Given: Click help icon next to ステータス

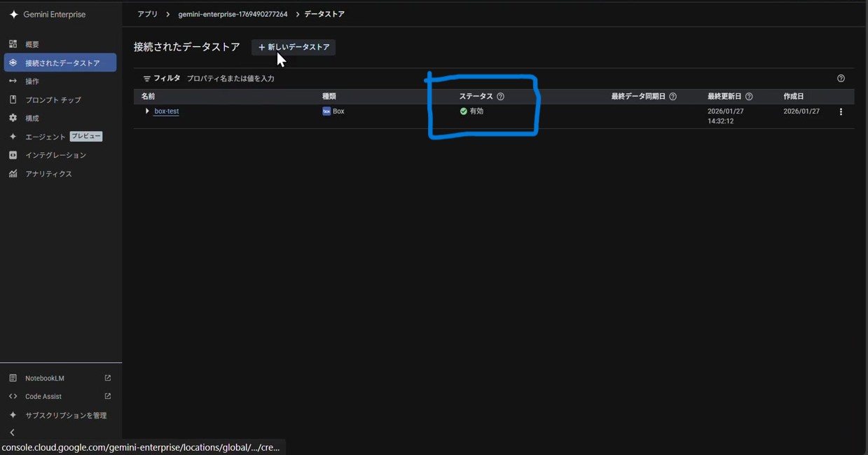Looking at the screenshot, I should pyautogui.click(x=501, y=97).
